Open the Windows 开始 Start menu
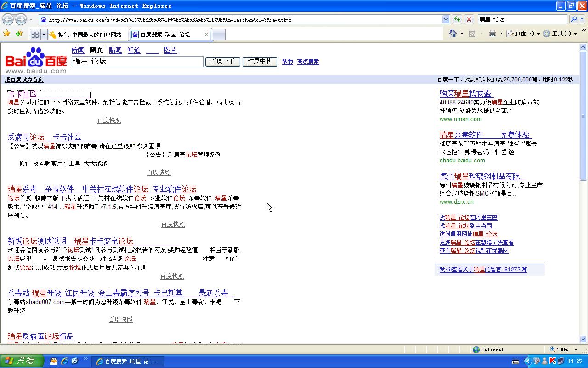Viewport: 588px width, 368px height. (22, 361)
